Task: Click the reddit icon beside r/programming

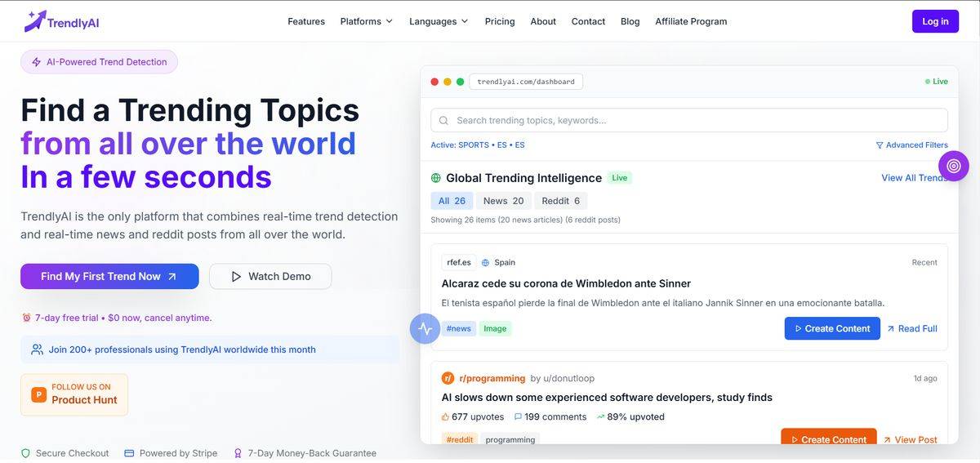Action: pyautogui.click(x=448, y=378)
